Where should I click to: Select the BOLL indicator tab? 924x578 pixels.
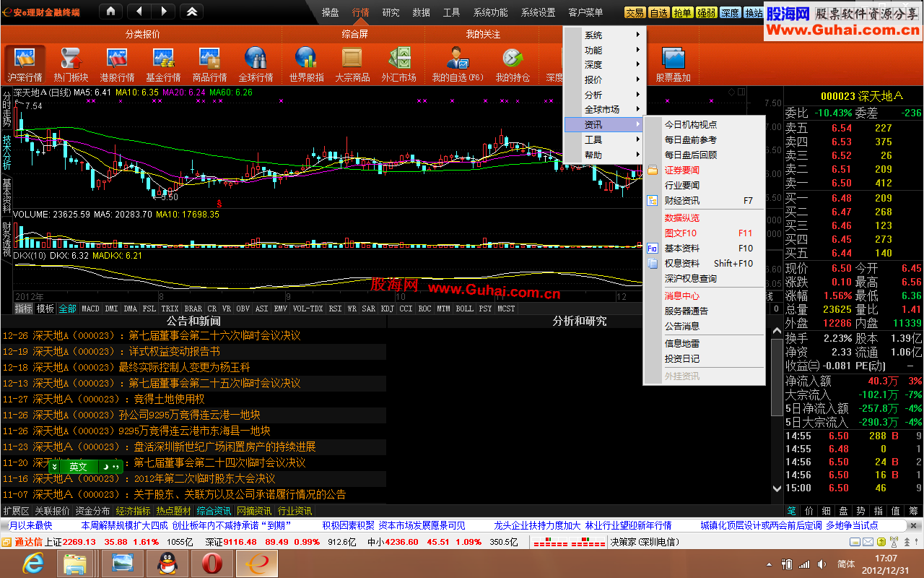(464, 309)
